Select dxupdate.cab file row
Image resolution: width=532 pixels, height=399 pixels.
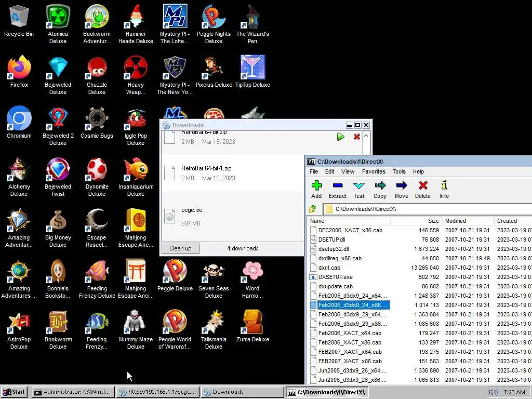(x=420, y=286)
